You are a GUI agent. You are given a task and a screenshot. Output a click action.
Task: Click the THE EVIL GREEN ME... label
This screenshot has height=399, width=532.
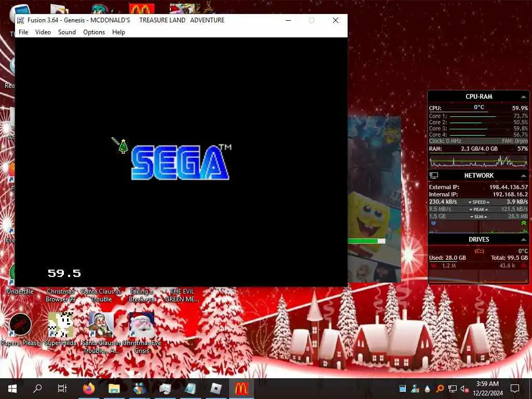pyautogui.click(x=182, y=295)
